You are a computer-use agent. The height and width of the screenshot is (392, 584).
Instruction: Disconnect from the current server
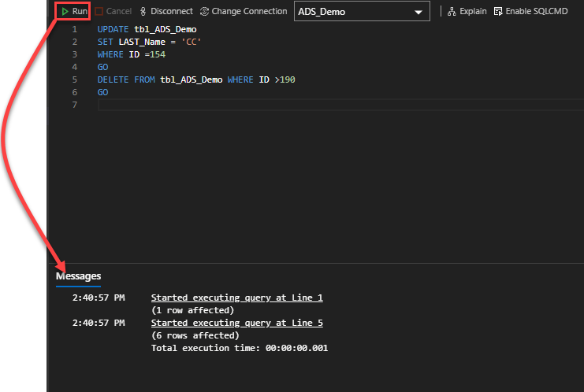pos(166,12)
